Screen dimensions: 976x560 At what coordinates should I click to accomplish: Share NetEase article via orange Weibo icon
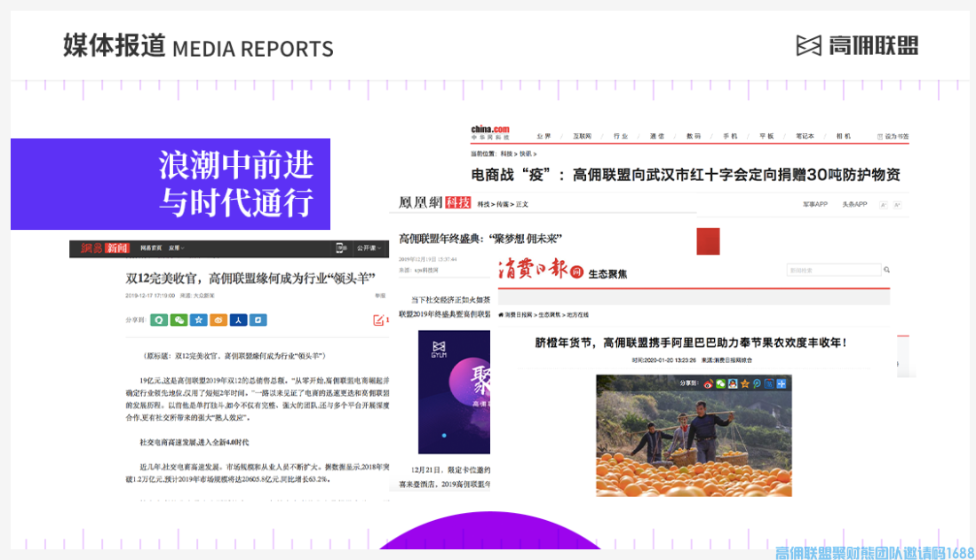coord(218,319)
